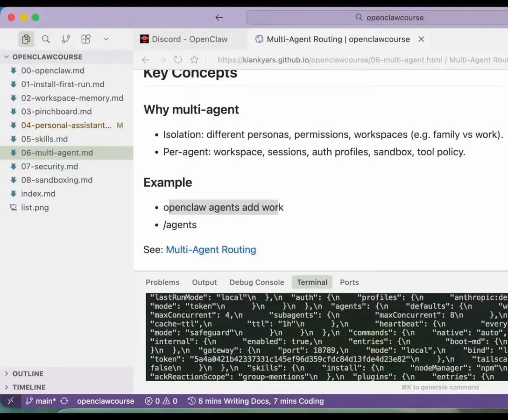
Task: Open remote window icon in status bar
Action: pos(11,401)
